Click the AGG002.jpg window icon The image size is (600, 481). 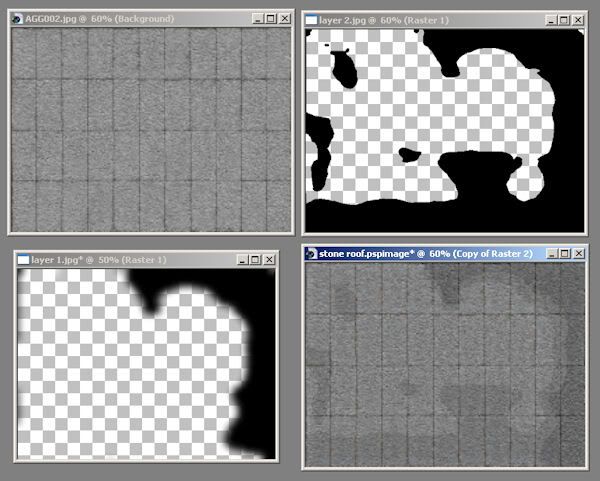[17, 19]
